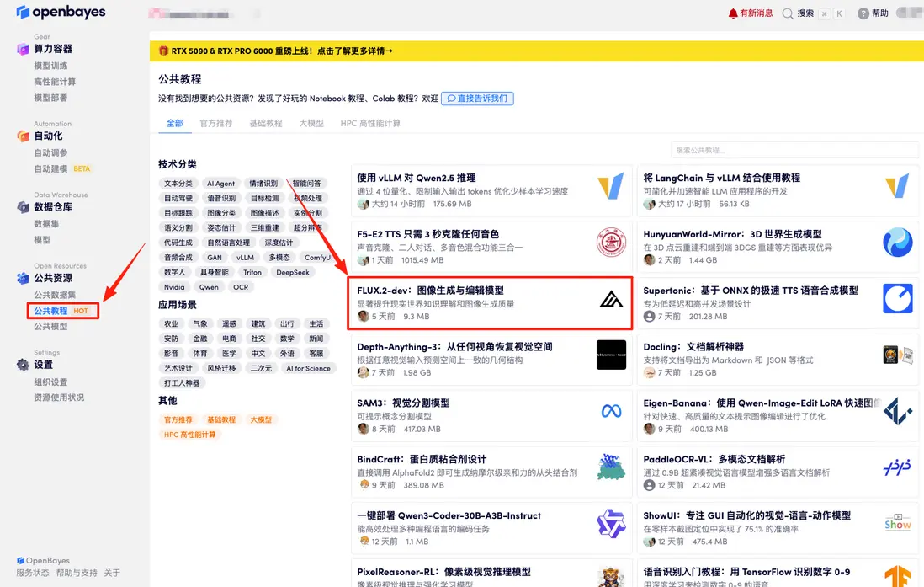The width and height of the screenshot is (924, 587).
Task: Click the openbayes logo
Action: [x=61, y=12]
